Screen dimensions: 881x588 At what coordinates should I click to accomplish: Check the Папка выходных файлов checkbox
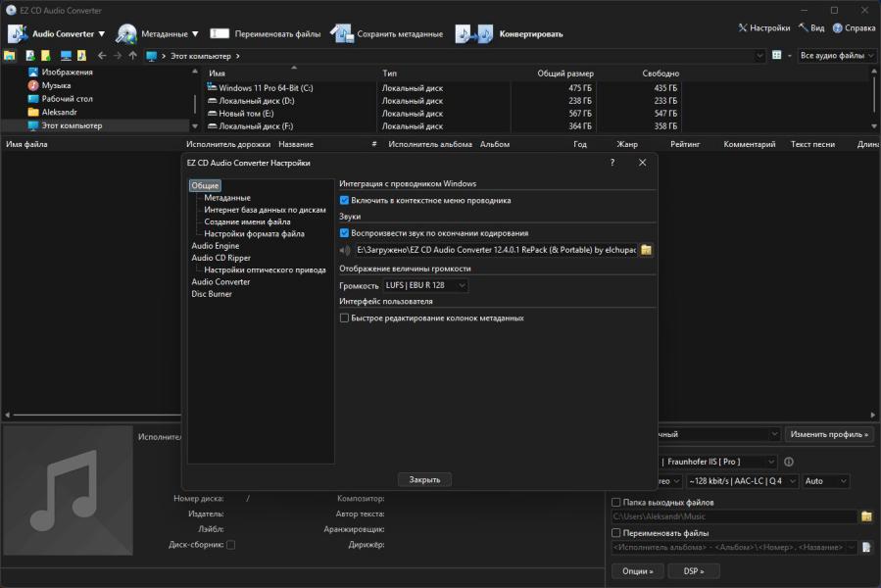tap(616, 503)
